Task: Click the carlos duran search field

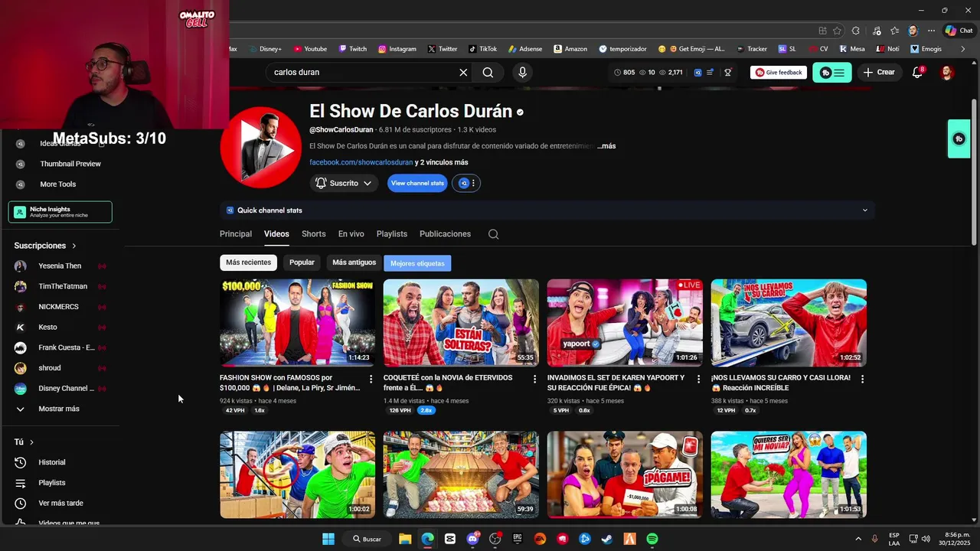Action: point(364,72)
